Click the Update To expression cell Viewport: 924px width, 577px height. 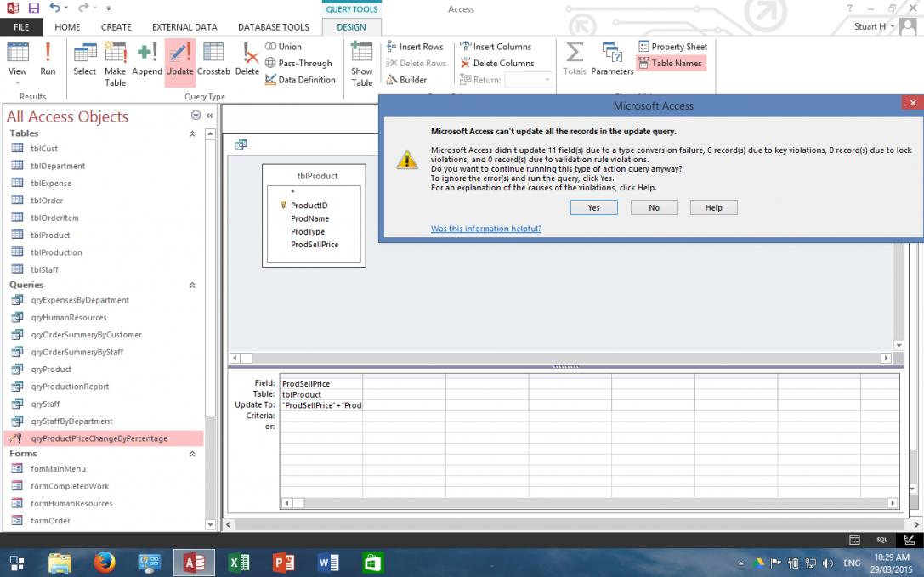(x=321, y=405)
